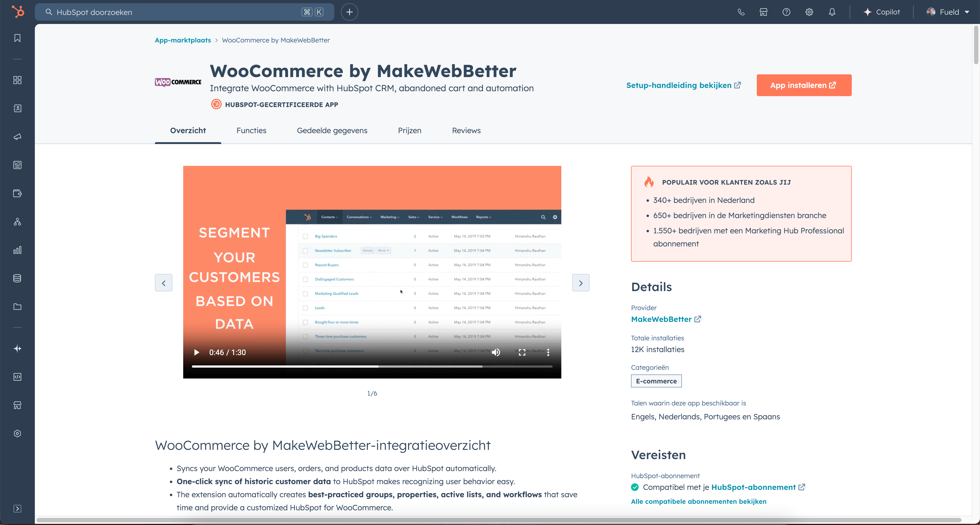Show next carousel slide

(x=581, y=283)
